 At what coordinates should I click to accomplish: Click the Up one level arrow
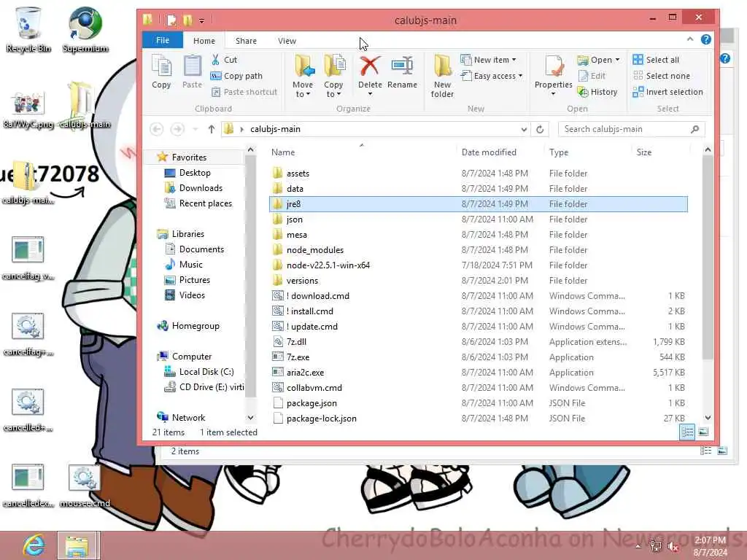212,129
